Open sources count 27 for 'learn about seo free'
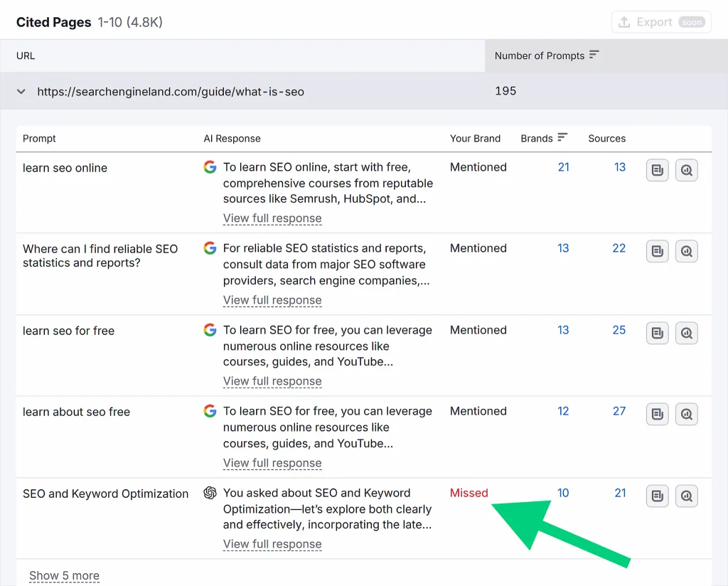The image size is (728, 586). (x=619, y=411)
